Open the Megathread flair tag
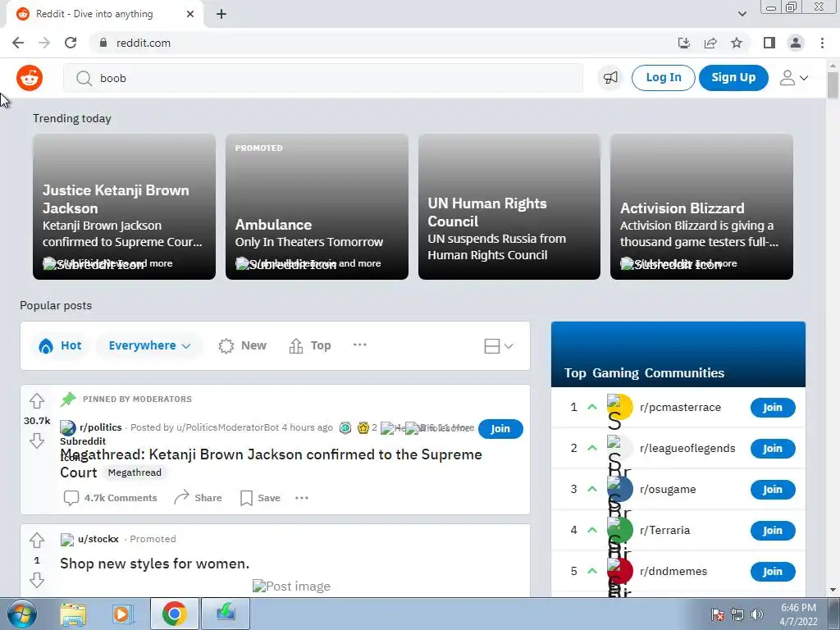 click(x=135, y=472)
